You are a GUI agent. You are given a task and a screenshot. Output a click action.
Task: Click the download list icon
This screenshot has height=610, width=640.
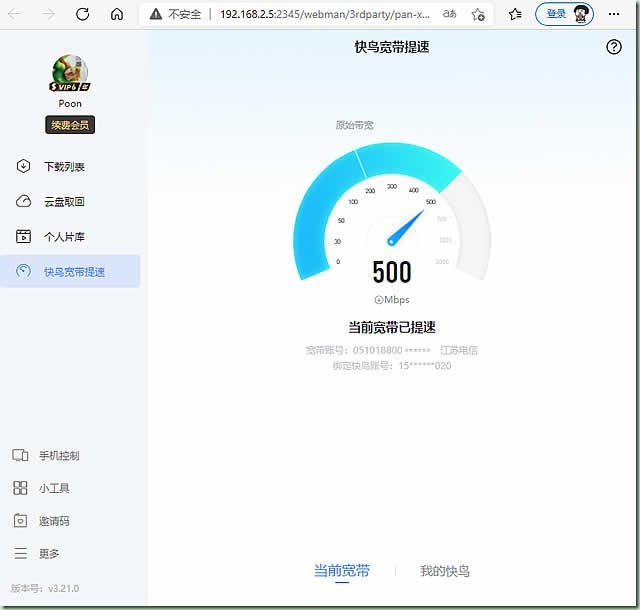pos(23,166)
